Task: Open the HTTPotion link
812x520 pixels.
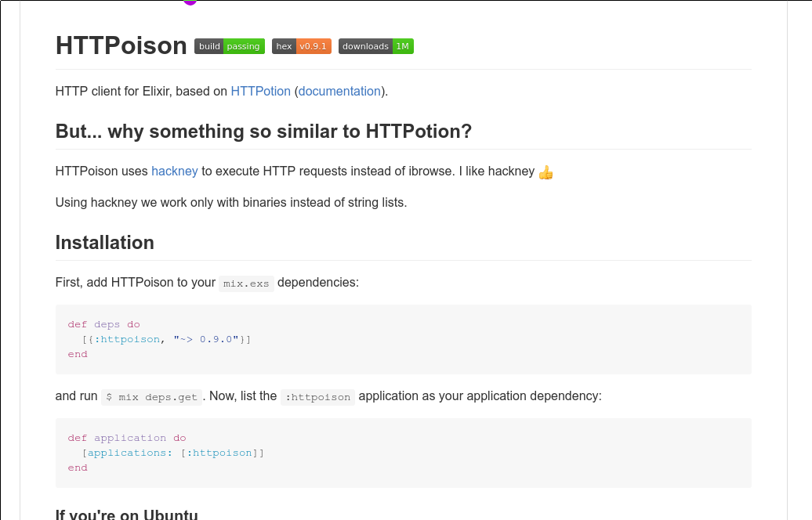Action: click(260, 91)
